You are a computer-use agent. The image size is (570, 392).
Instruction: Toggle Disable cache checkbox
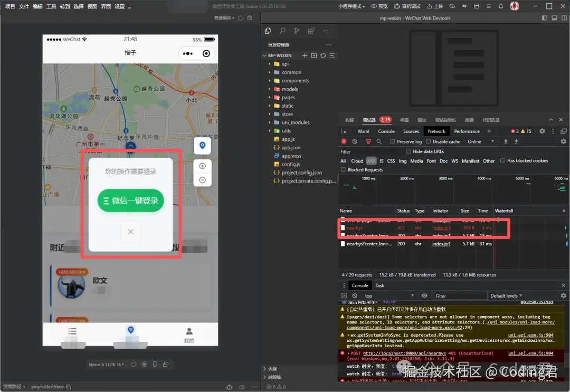[428, 141]
